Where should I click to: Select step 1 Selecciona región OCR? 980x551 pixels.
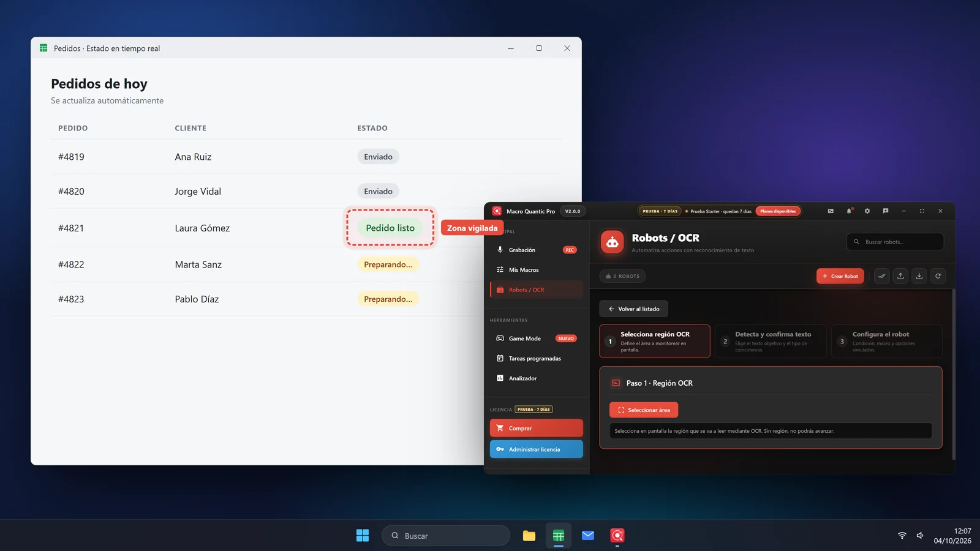[x=655, y=341]
